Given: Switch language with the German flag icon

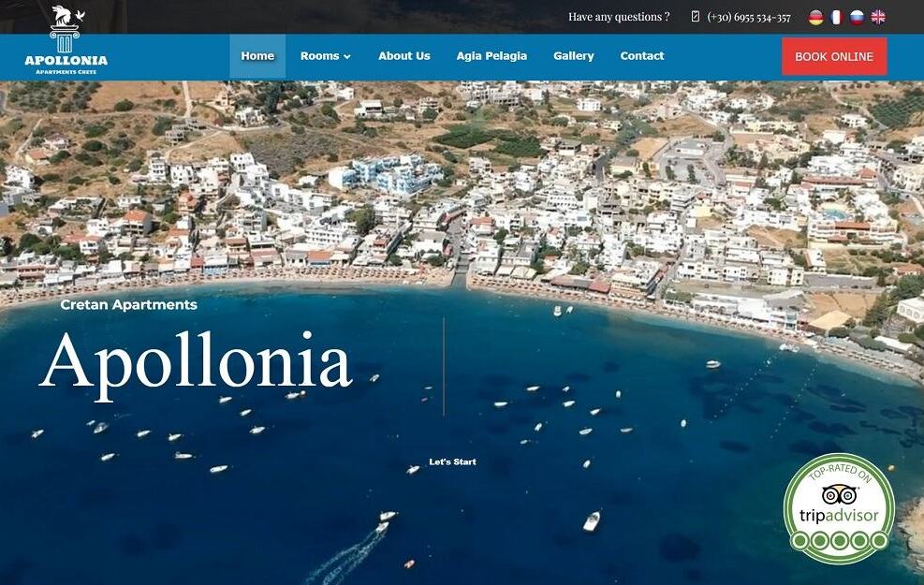Looking at the screenshot, I should pyautogui.click(x=815, y=17).
